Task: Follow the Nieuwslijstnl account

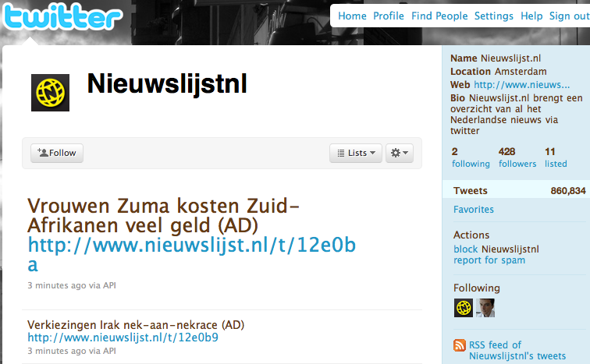Action: (57, 153)
